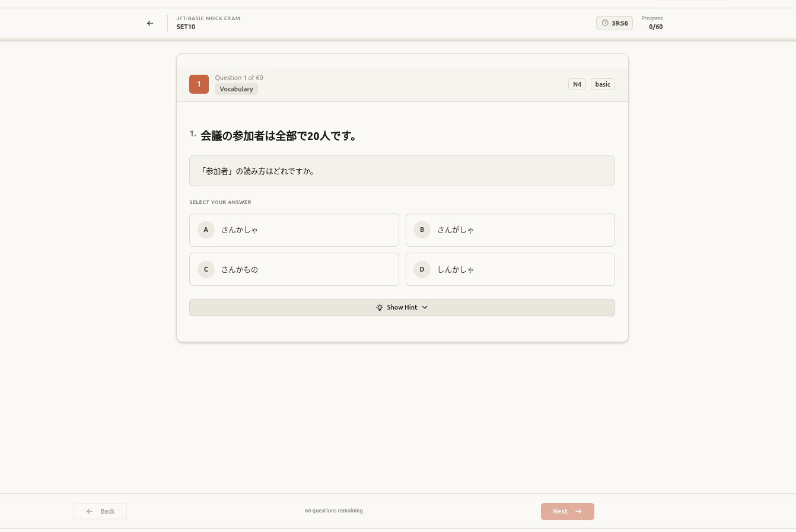Go to the Next question
The image size is (796, 532).
pyautogui.click(x=568, y=511)
